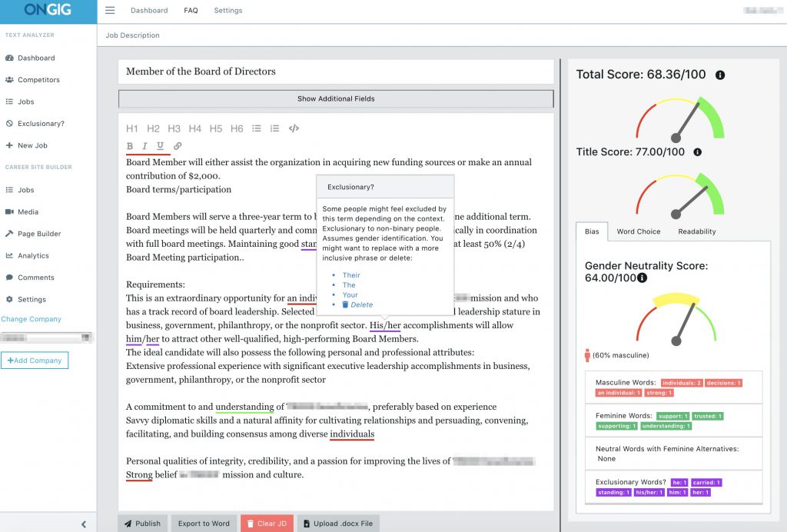This screenshot has width=787, height=532.
Task: Choose 'Their' replacement suggestion
Action: (351, 275)
